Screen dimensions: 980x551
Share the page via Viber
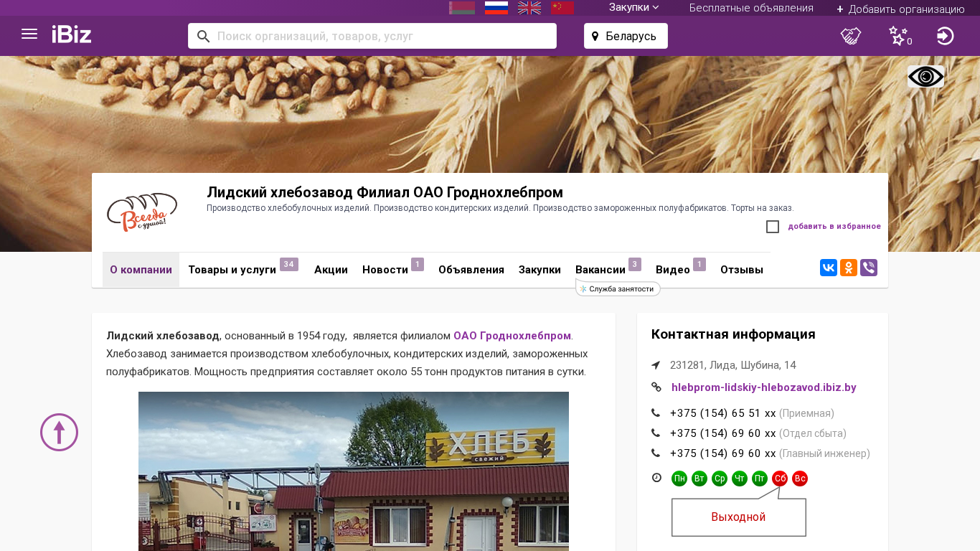[869, 268]
